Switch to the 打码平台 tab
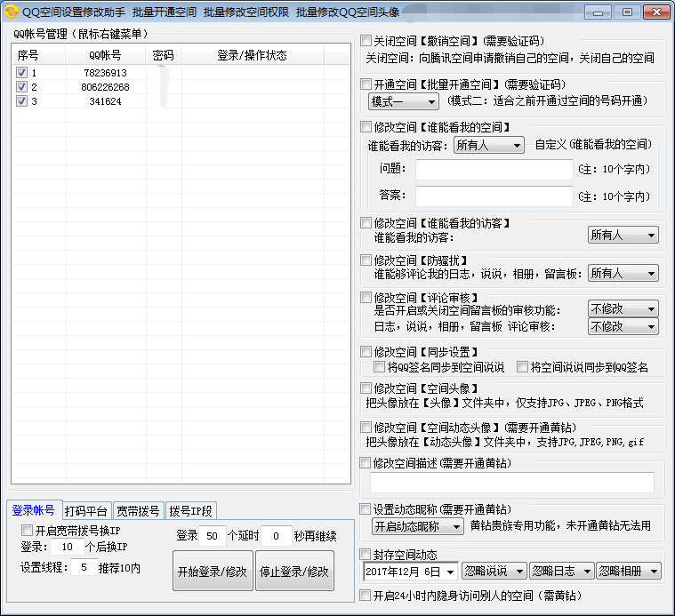The width and height of the screenshot is (675, 616). (x=86, y=511)
